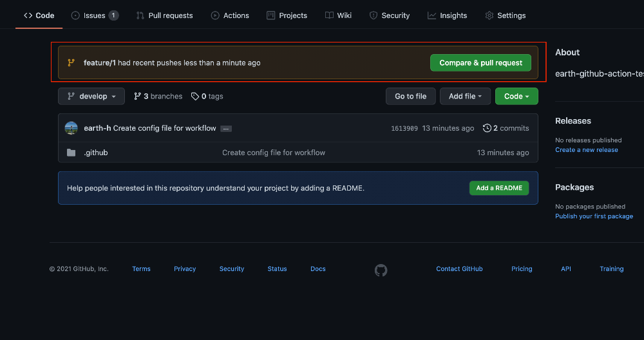
Task: Click the commits clock history icon
Action: click(x=487, y=128)
